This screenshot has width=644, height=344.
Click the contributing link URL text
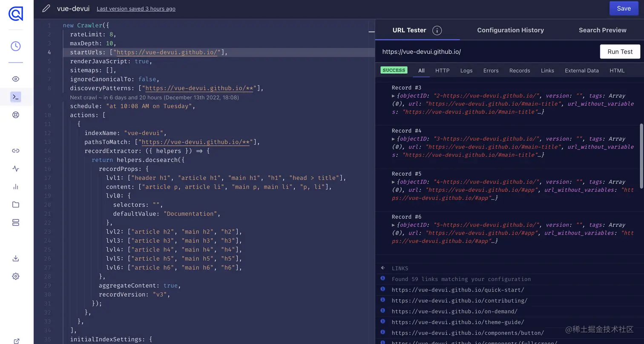click(x=460, y=301)
